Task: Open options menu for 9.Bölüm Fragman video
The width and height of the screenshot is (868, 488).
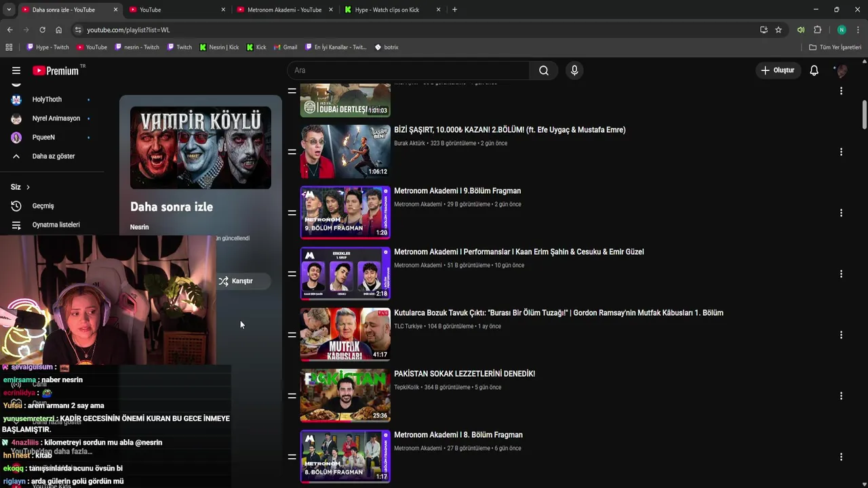Action: (841, 213)
